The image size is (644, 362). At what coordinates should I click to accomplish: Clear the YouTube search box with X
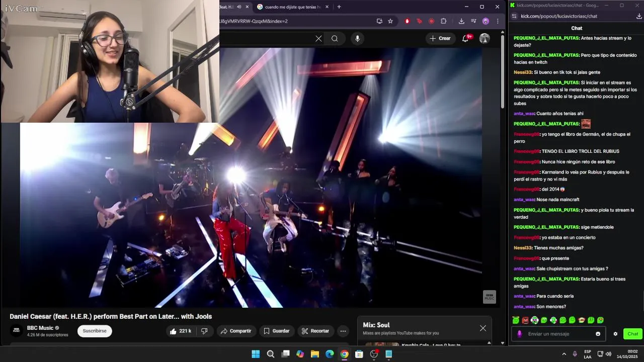318,38
